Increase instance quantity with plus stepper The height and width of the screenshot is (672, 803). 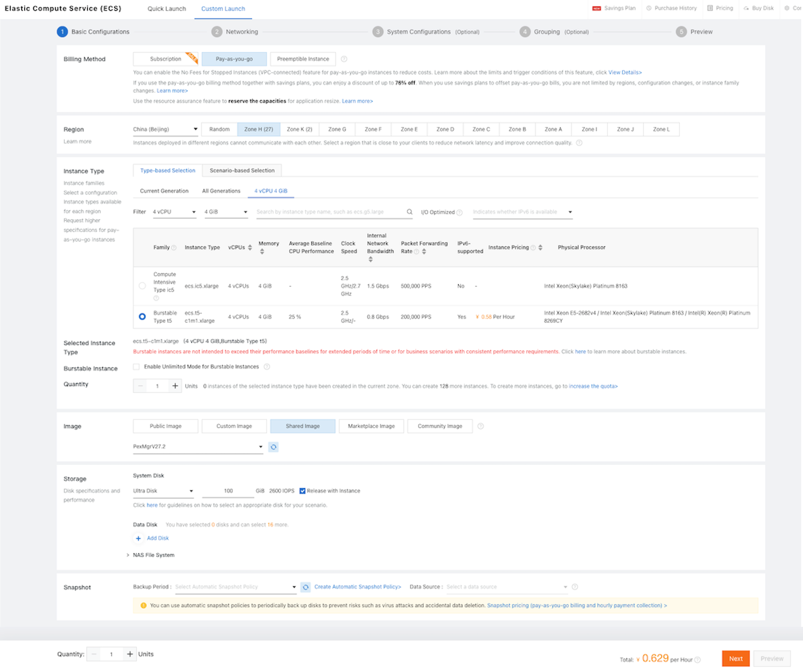tap(175, 386)
